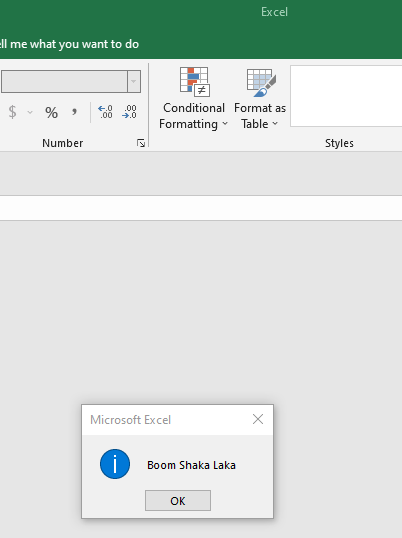Click the Excel title bar text

tap(274, 12)
